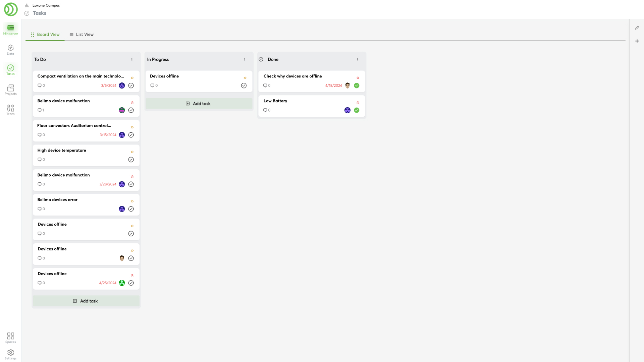Open Check why devices are offline card
The height and width of the screenshot is (362, 644).
(x=292, y=76)
